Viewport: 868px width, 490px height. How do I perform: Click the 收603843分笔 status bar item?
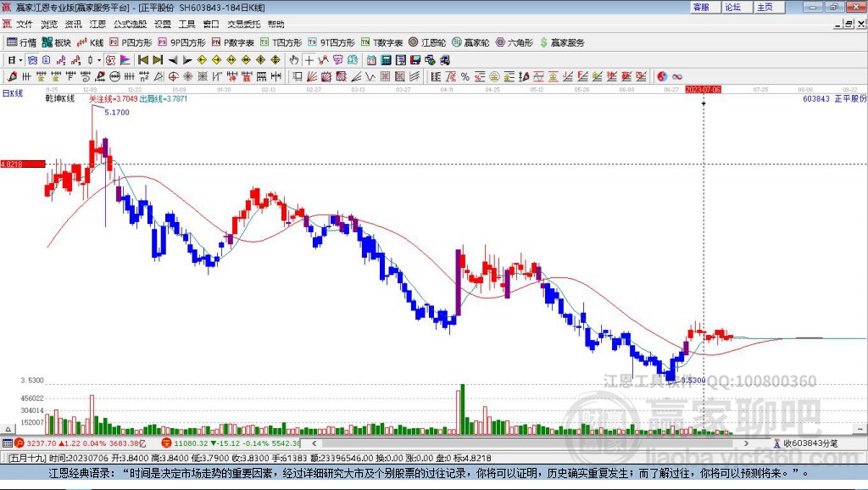pos(810,443)
